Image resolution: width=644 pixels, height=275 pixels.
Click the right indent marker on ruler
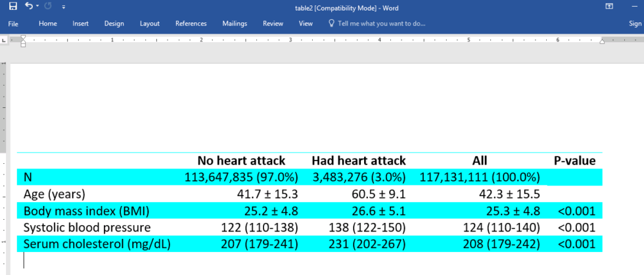[x=602, y=41]
